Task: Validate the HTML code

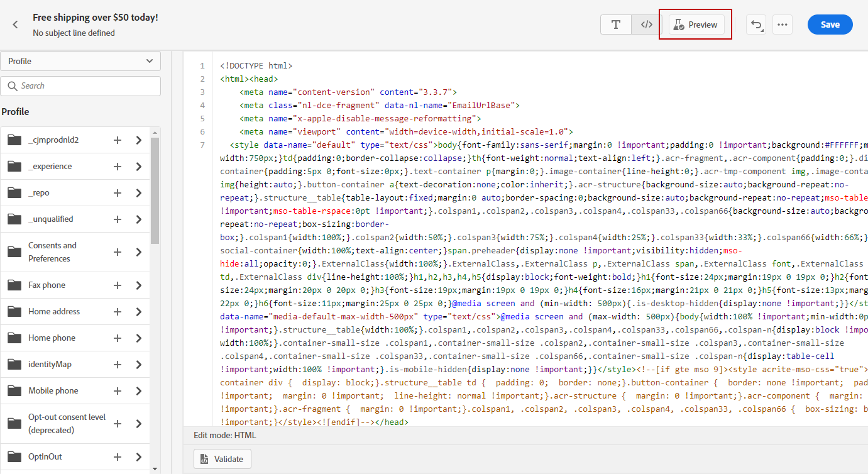Action: tap(222, 459)
